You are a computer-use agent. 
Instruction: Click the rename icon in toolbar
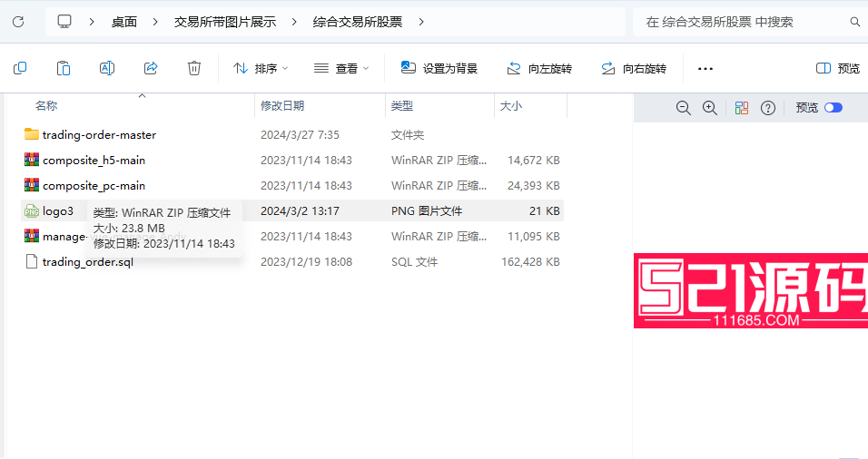[106, 68]
